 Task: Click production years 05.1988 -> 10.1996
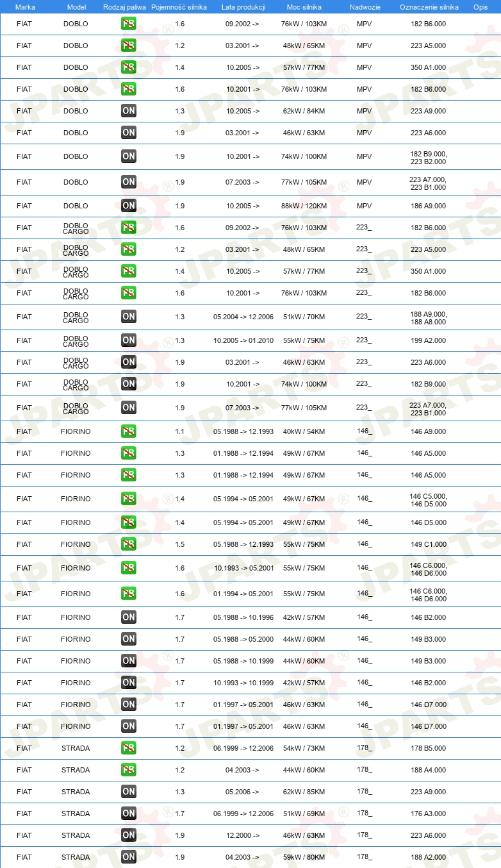point(243,617)
